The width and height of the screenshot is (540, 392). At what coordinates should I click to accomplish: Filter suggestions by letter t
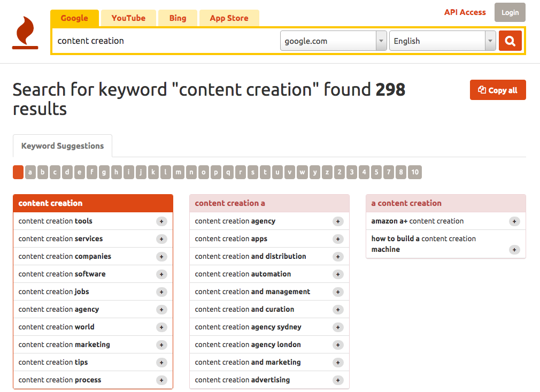pos(265,172)
